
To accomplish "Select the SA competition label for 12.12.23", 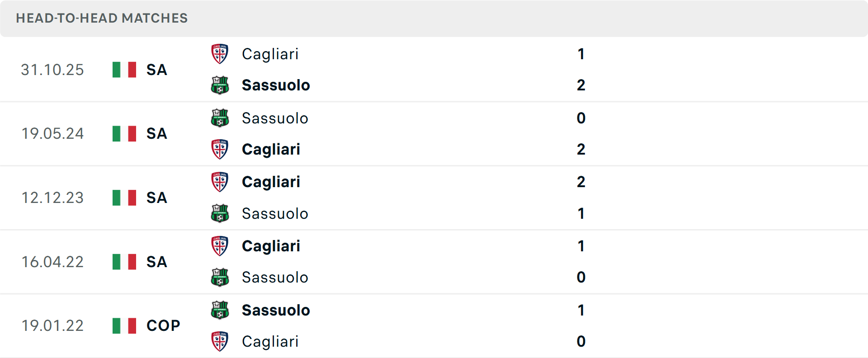I will 156,198.
